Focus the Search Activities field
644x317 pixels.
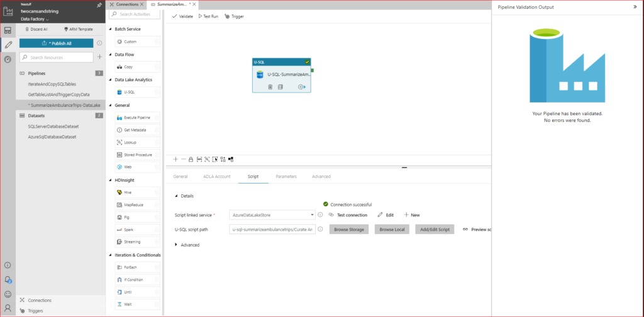[x=135, y=14]
